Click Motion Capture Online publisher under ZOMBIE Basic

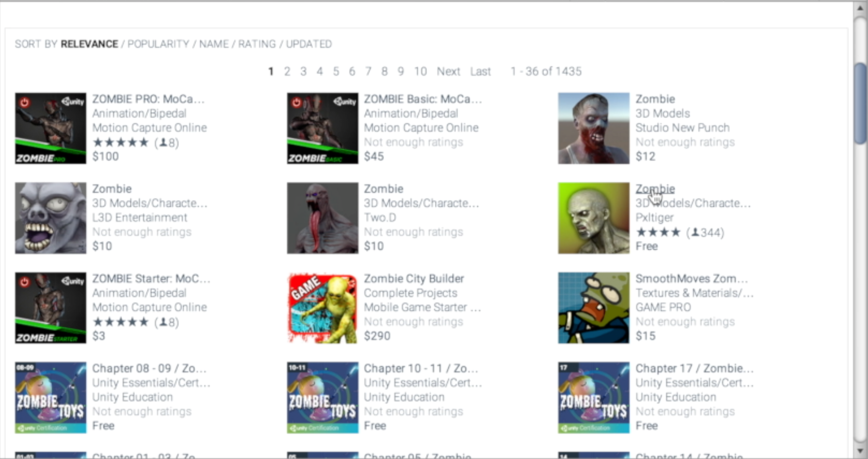(421, 128)
